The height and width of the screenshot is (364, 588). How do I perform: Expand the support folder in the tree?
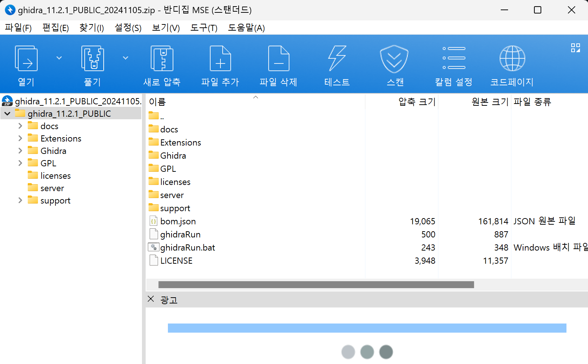(20, 201)
